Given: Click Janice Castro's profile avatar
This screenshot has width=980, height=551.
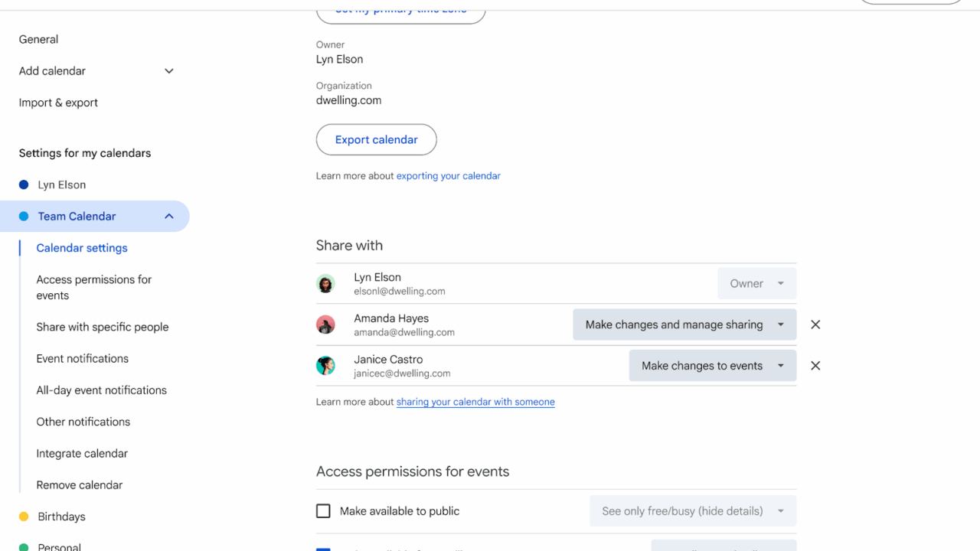Looking at the screenshot, I should [x=325, y=366].
